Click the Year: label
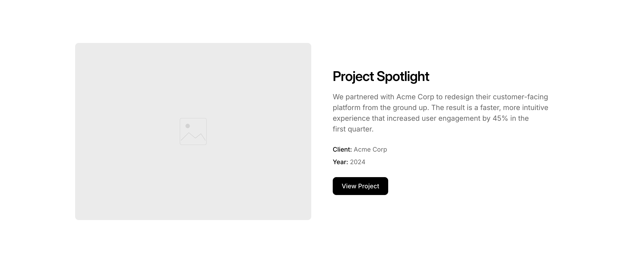Image resolution: width=644 pixels, height=263 pixels. pyautogui.click(x=340, y=162)
